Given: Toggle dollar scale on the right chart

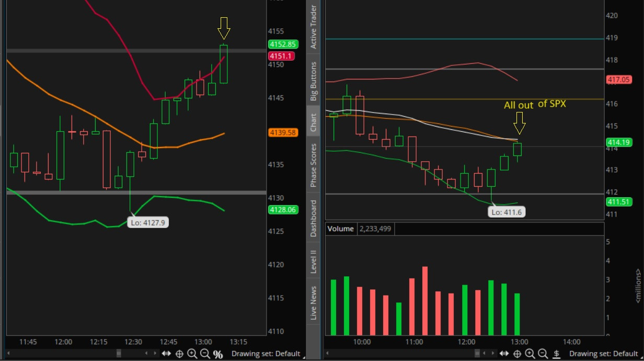Looking at the screenshot, I should click(x=556, y=354).
